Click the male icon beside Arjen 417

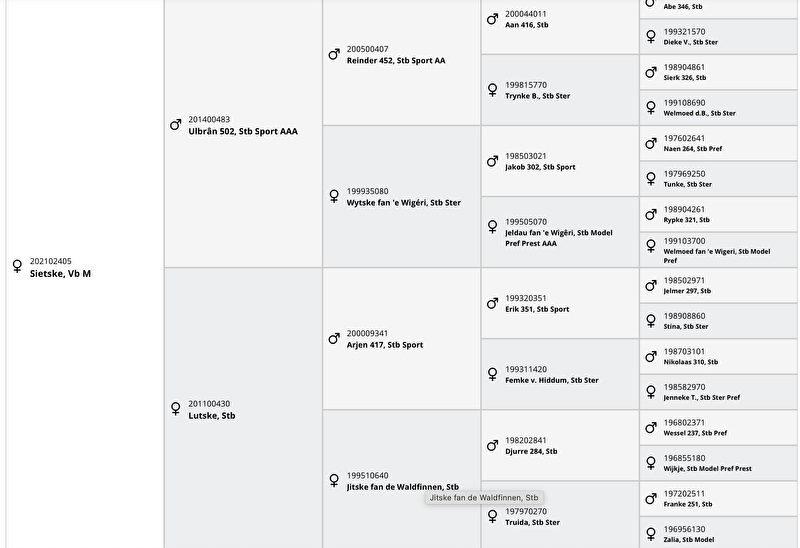point(334,338)
